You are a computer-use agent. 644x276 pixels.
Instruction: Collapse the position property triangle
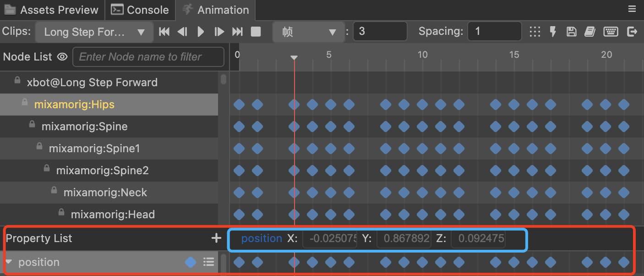(x=9, y=262)
